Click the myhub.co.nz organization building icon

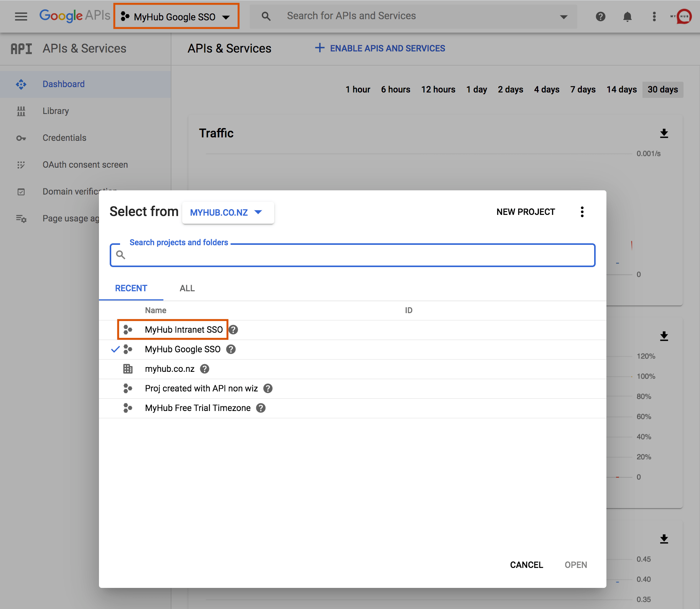(x=128, y=369)
